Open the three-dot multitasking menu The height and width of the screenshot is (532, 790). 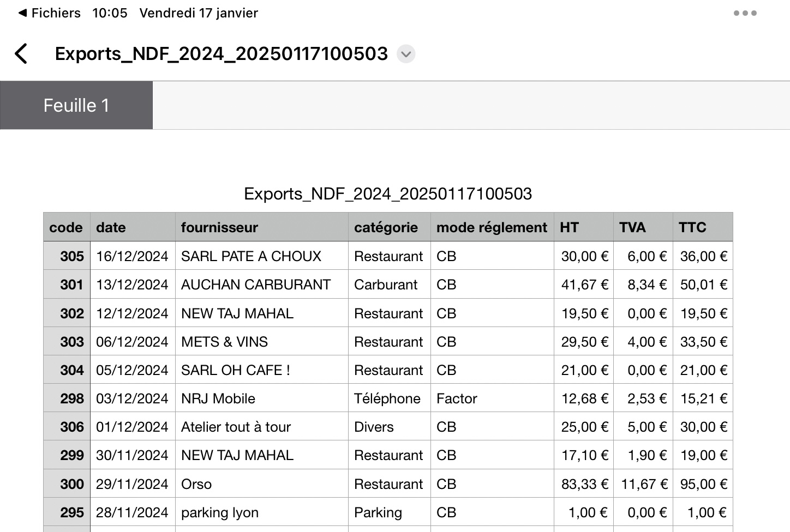tap(745, 13)
